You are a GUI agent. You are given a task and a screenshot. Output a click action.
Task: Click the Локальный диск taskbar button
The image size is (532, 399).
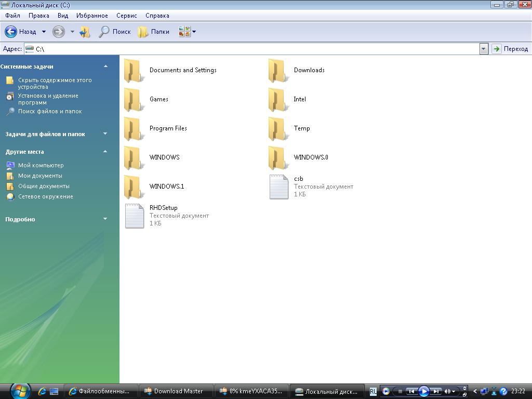pyautogui.click(x=327, y=391)
